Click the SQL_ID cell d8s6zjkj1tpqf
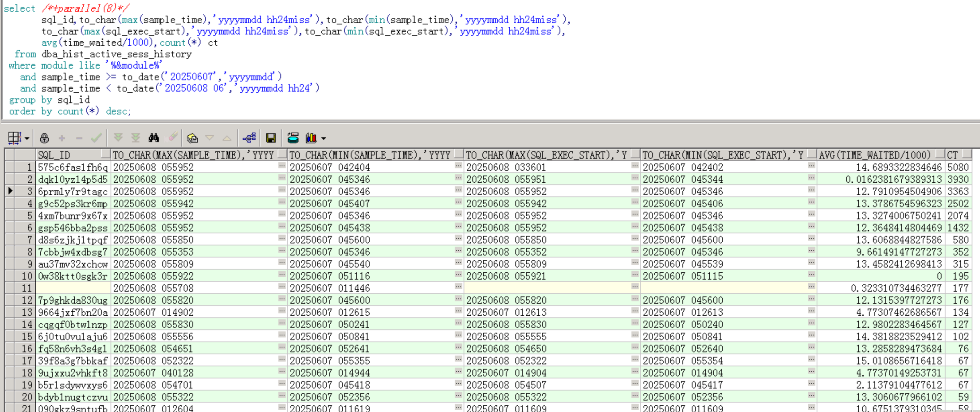Image resolution: width=980 pixels, height=412 pixels. click(x=73, y=240)
